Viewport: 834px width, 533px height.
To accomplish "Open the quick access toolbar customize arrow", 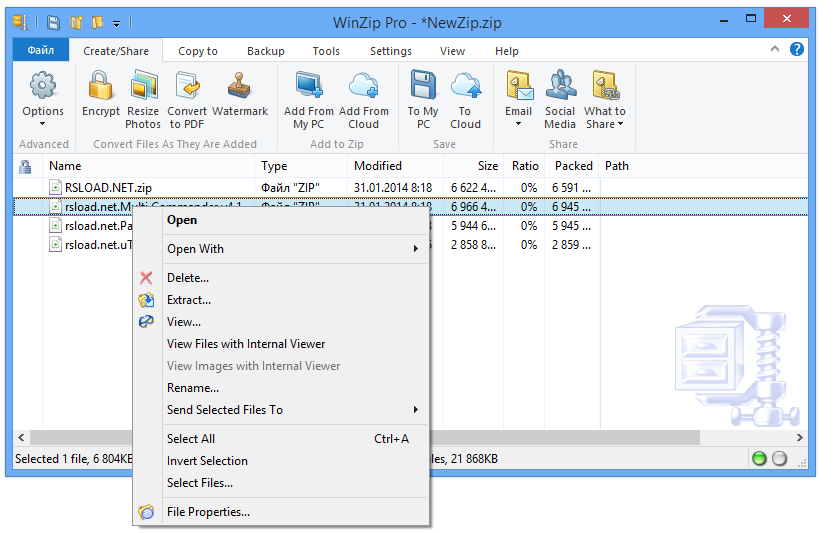I will pyautogui.click(x=116, y=23).
